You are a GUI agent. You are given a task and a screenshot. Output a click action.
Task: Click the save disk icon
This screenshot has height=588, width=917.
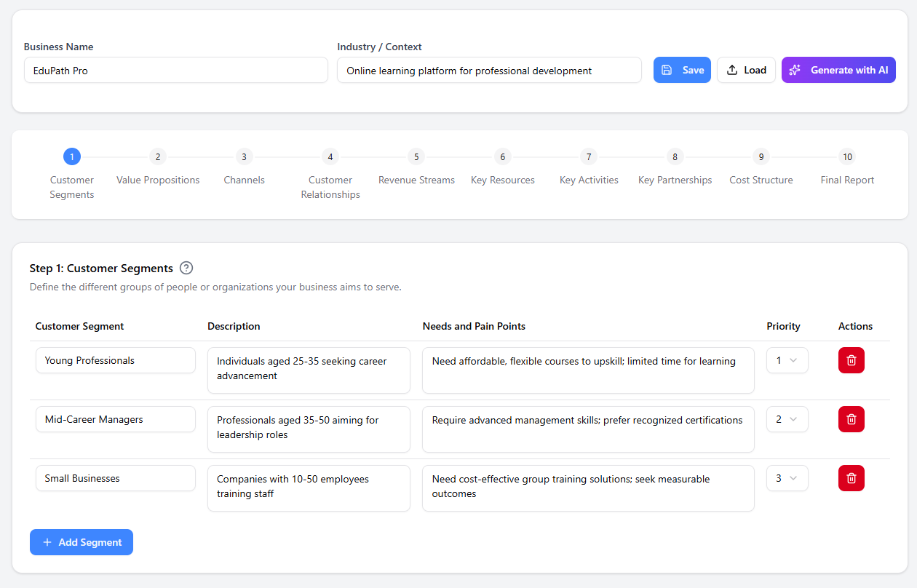[x=667, y=69]
